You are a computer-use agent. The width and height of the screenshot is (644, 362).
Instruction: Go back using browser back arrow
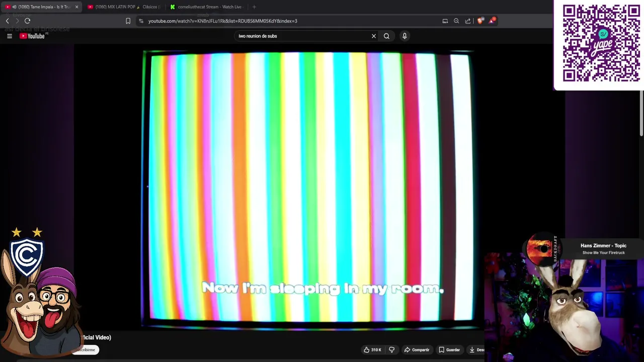point(7,21)
